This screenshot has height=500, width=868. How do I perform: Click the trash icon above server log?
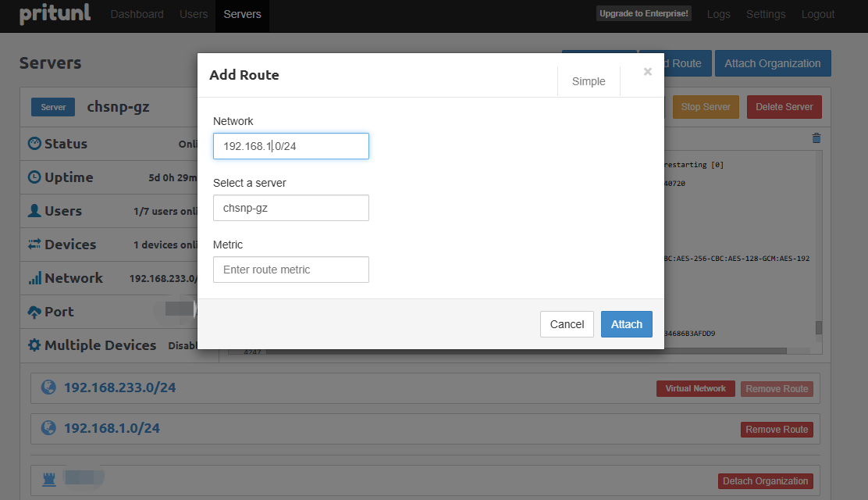click(x=816, y=138)
